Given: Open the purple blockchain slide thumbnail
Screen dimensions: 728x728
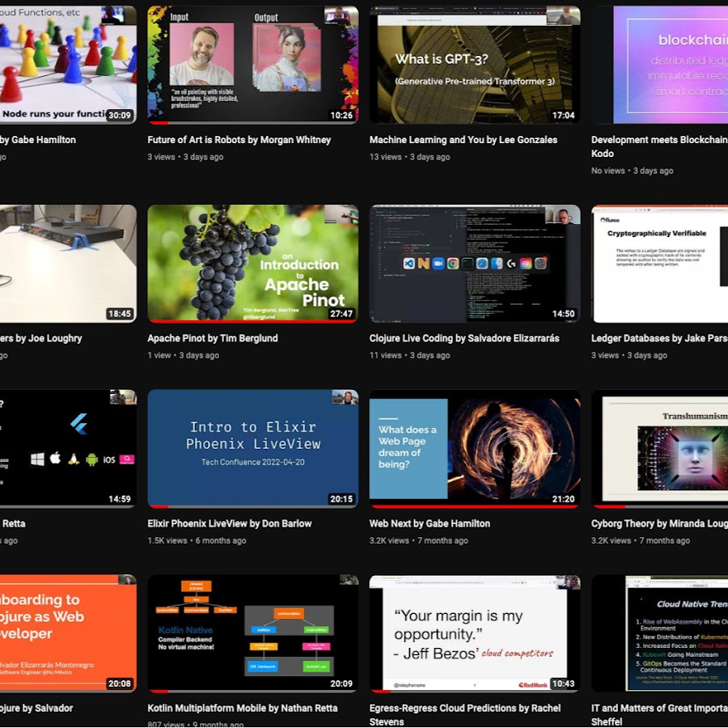Looking at the screenshot, I should click(660, 65).
